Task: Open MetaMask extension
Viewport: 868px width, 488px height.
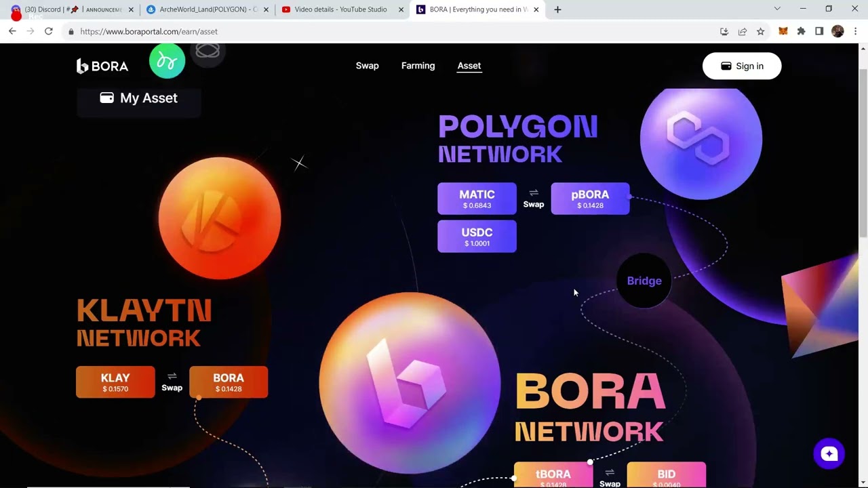Action: point(783,31)
